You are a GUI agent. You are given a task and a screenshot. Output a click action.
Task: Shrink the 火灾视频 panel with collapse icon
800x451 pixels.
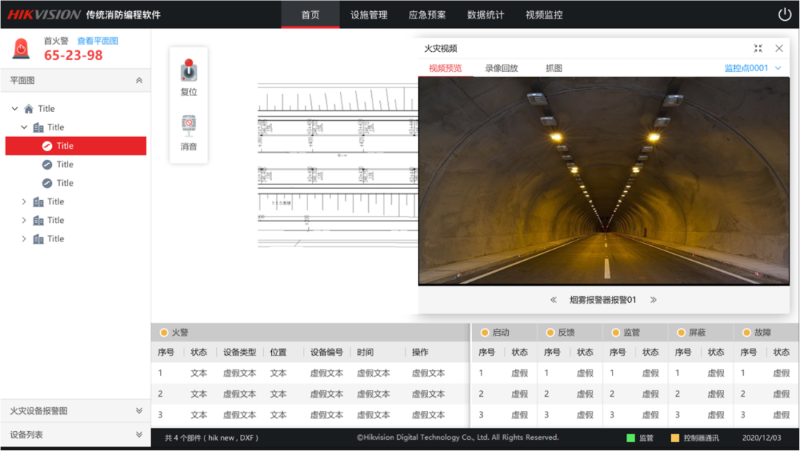[x=758, y=48]
